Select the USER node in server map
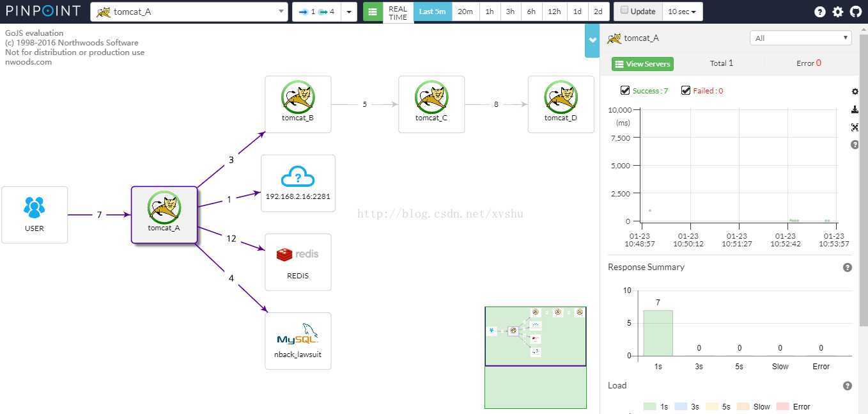The image size is (868, 414). coord(35,215)
